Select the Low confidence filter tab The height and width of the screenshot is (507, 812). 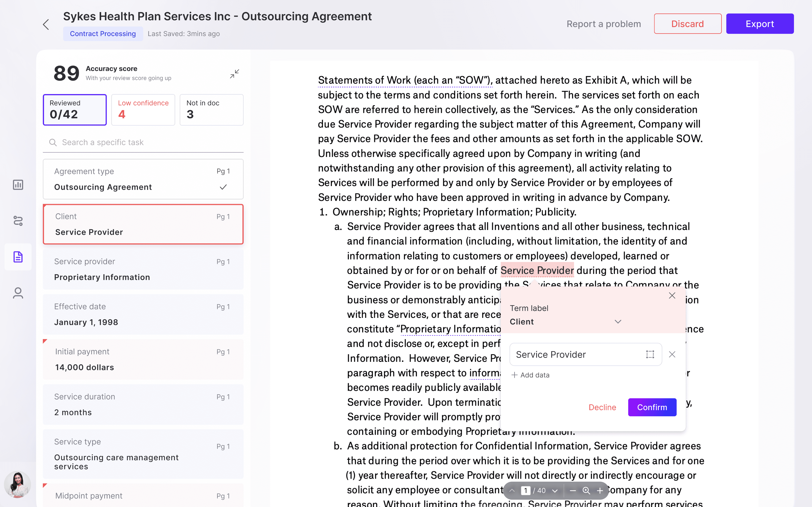coord(143,110)
